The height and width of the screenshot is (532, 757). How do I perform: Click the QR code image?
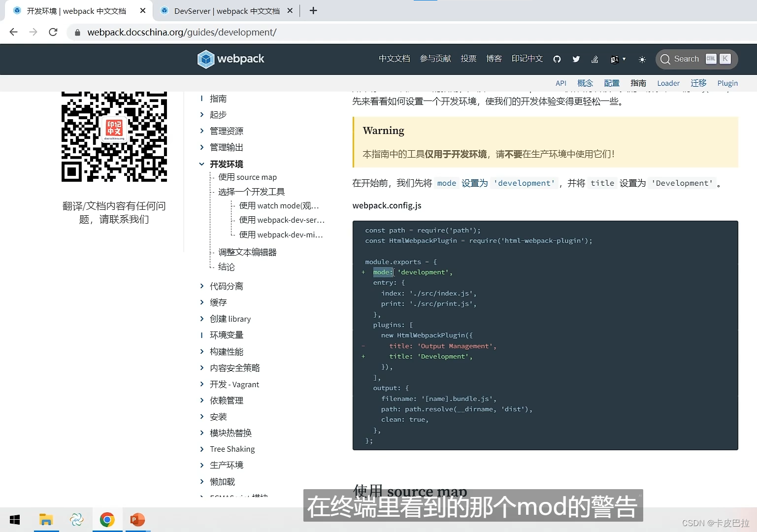114,136
